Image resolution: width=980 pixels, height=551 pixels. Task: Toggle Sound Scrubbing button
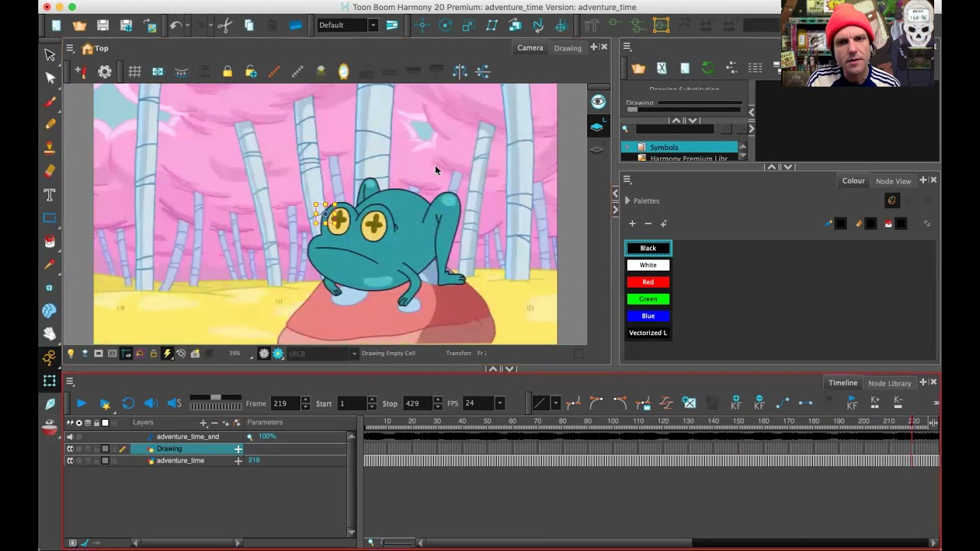(175, 403)
